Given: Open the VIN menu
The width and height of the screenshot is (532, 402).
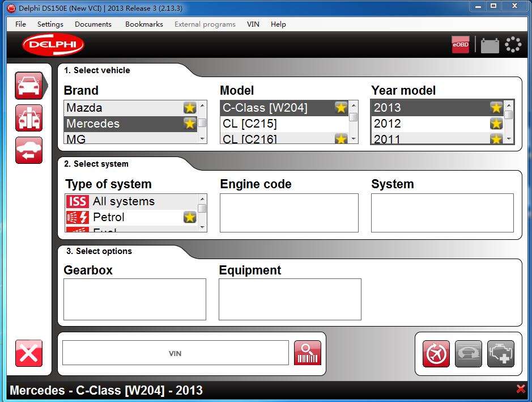Looking at the screenshot, I should 253,24.
